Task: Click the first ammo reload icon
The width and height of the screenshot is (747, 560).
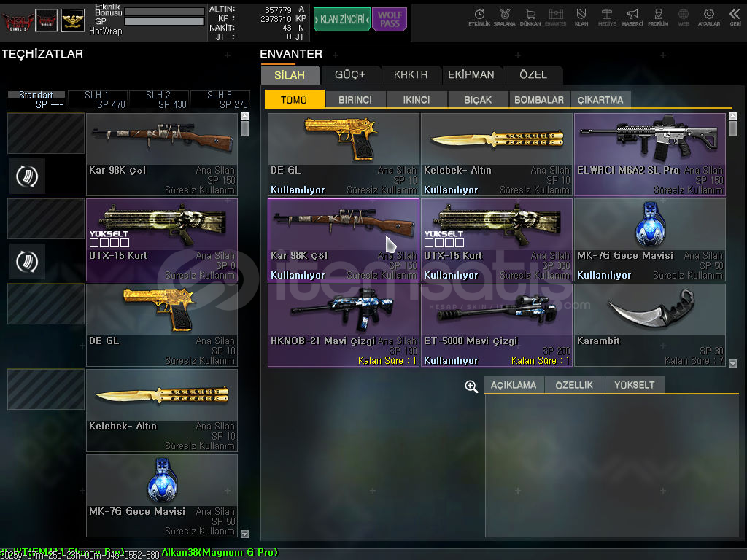Action: click(27, 176)
